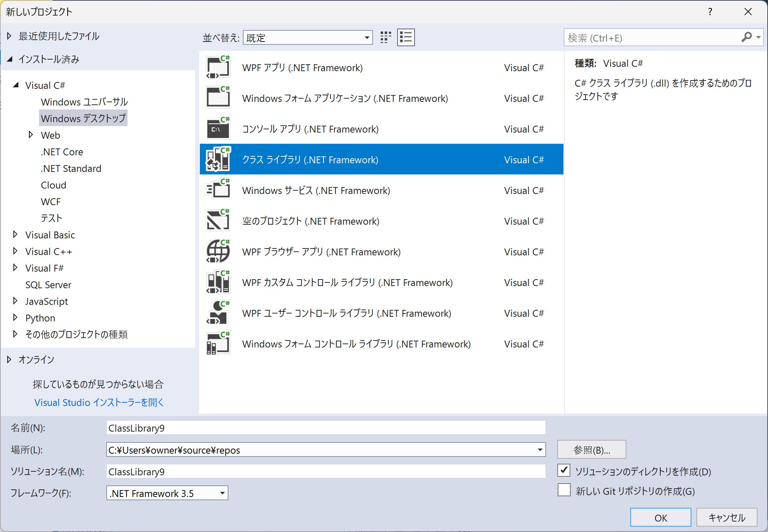Open the help question mark
Image resolution: width=768 pixels, height=532 pixels.
click(710, 12)
